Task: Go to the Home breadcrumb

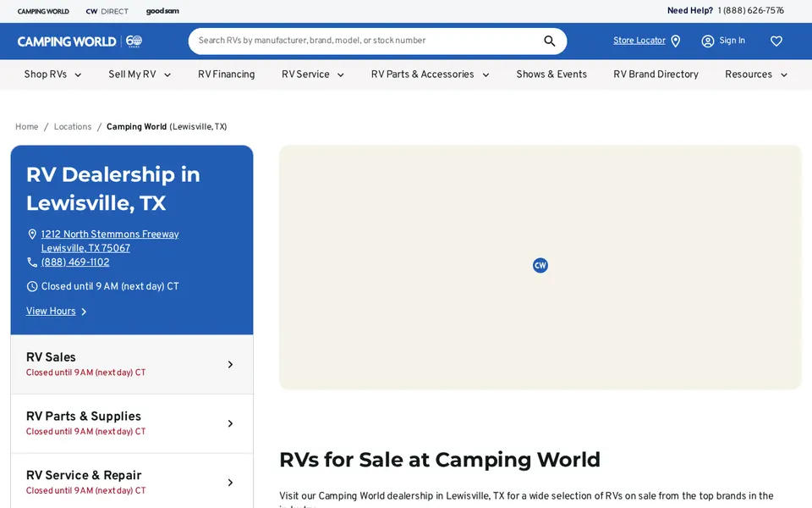Action: pos(26,127)
